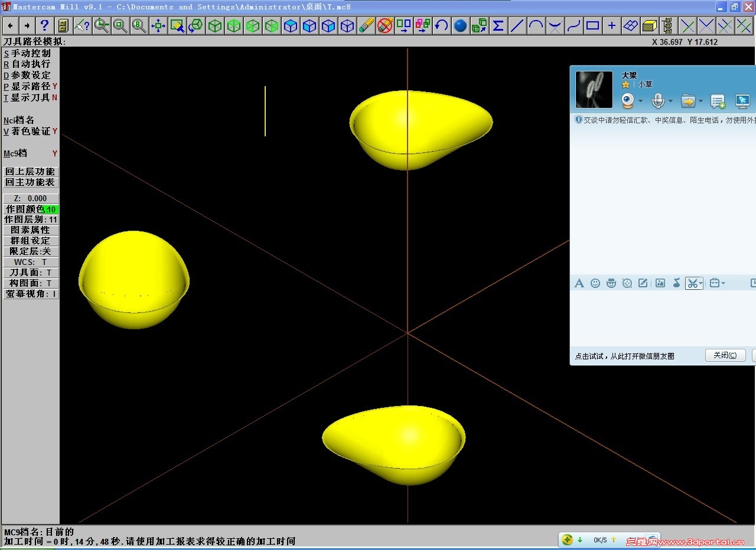Screen dimensions: 756x550
Task: Click the pencil Delete icon
Action: [366, 25]
